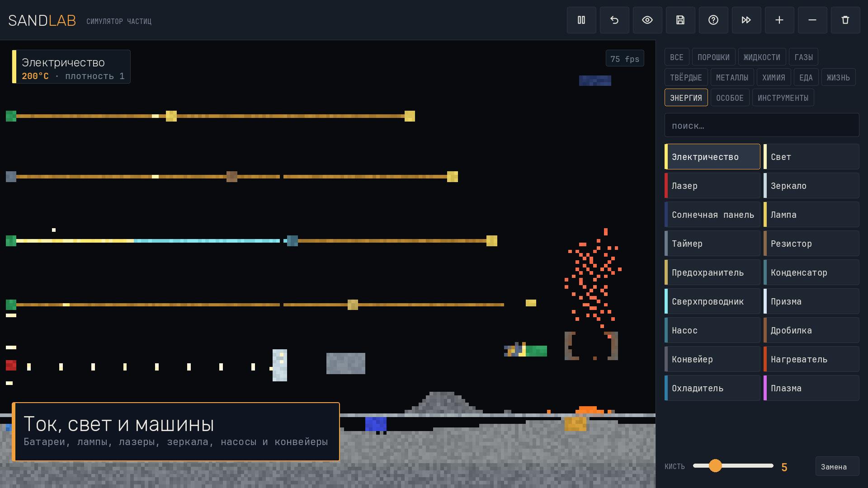The image size is (868, 488).
Task: Choose the Нагреватель element
Action: 811,359
